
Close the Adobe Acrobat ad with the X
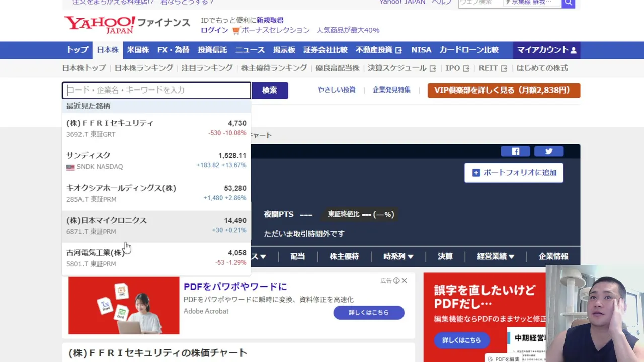point(404,280)
